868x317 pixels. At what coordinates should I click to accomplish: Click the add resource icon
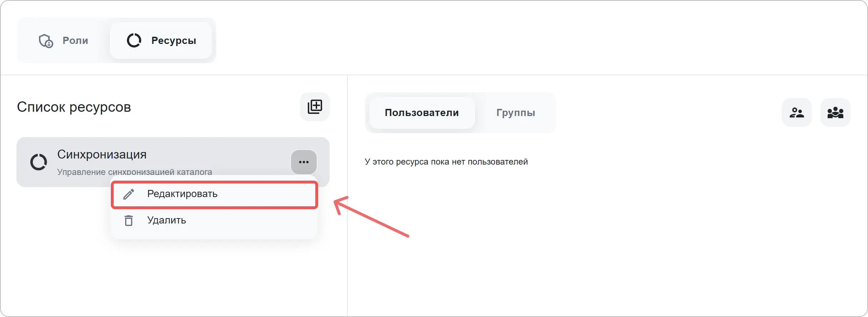tap(315, 107)
